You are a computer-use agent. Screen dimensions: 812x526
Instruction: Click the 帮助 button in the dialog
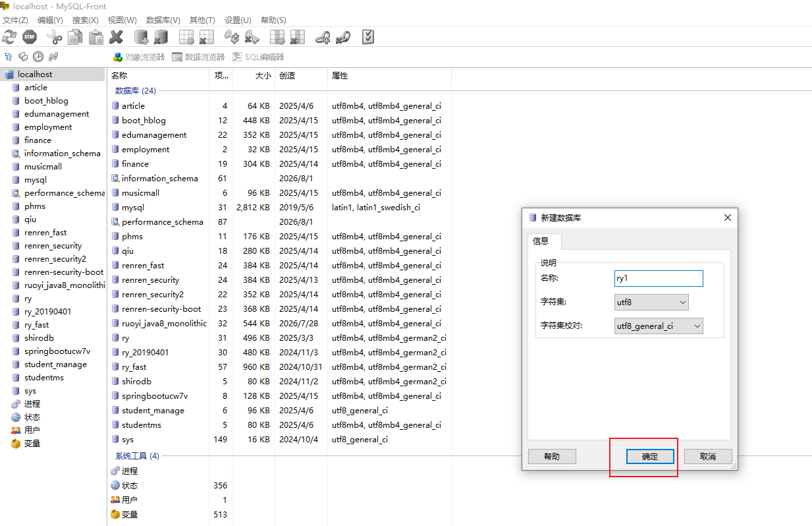click(x=552, y=456)
